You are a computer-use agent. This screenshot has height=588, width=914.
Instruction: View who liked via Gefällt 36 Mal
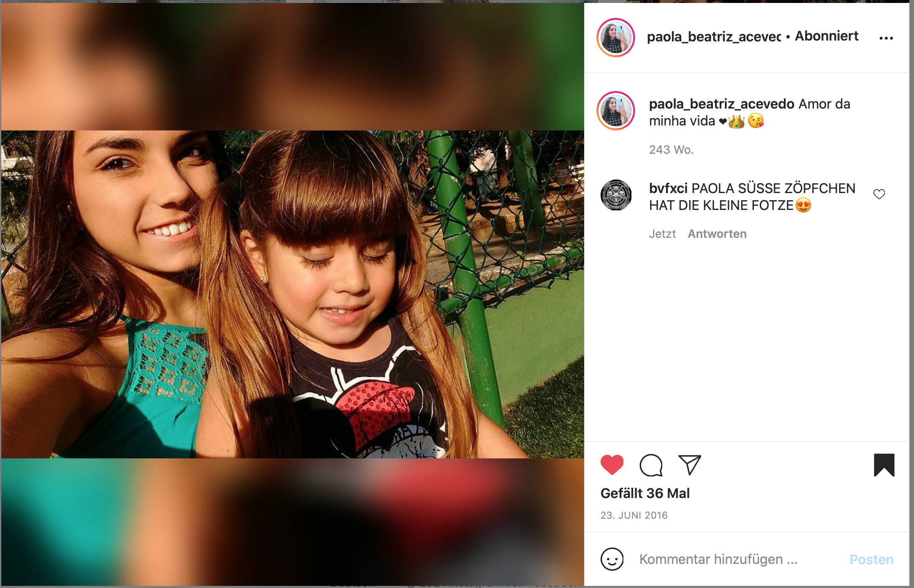(645, 493)
